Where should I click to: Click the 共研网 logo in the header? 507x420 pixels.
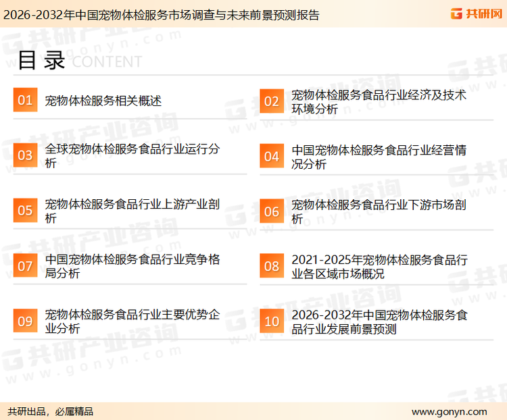coord(477,14)
